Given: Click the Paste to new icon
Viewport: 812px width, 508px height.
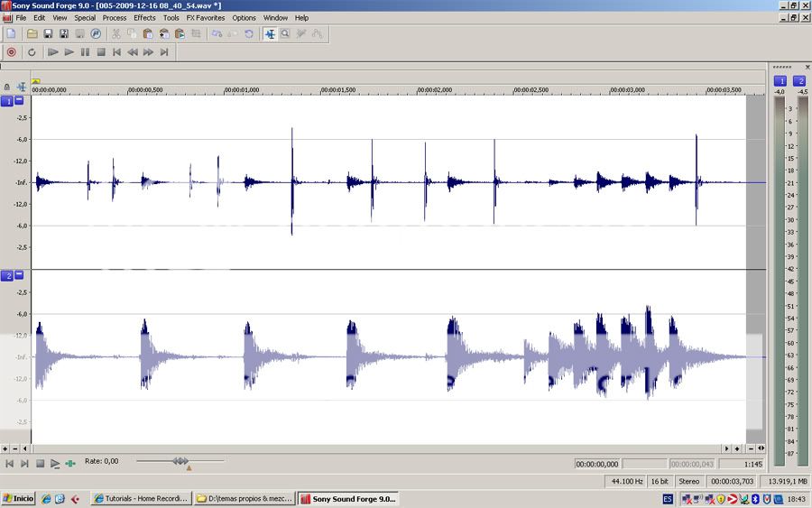Looking at the screenshot, I should pyautogui.click(x=180, y=33).
